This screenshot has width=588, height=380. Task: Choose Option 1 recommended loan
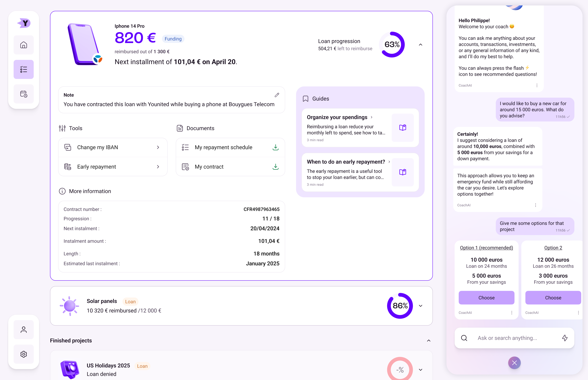486,298
